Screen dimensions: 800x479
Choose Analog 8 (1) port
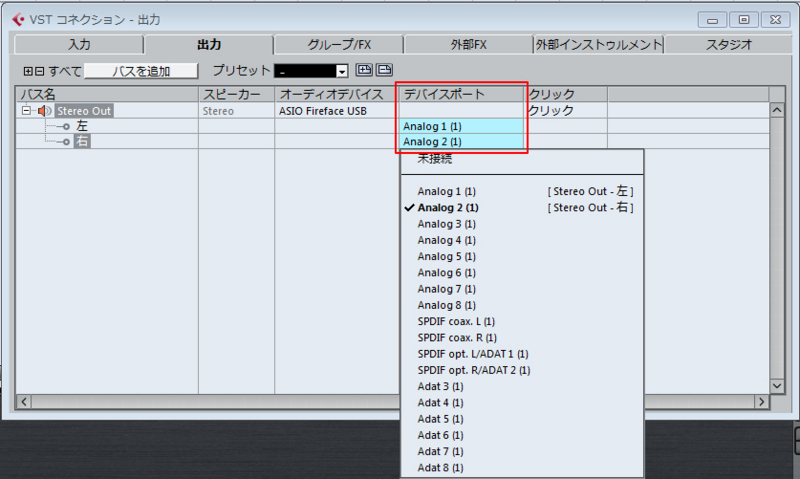point(522,305)
